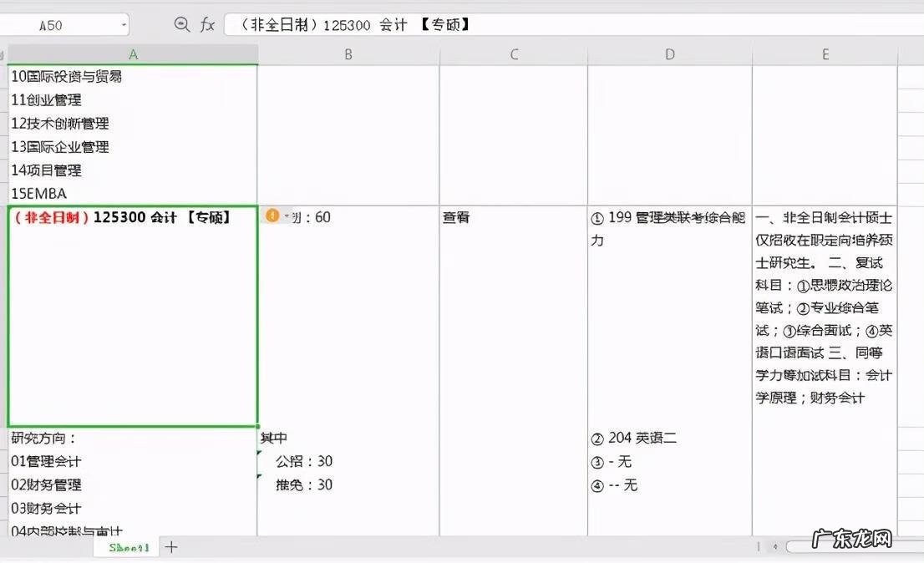
Task: Select cell 02财务管理
Action: coord(133,484)
